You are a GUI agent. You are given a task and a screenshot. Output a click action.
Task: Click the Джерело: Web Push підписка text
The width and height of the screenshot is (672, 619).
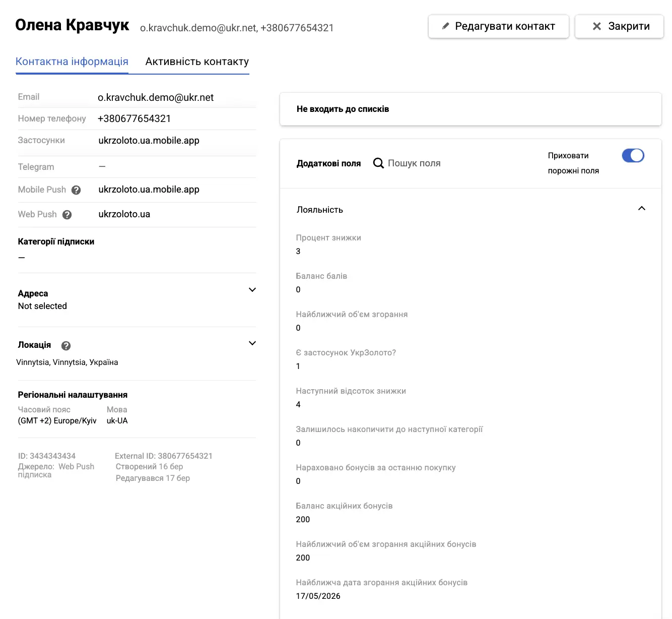(x=56, y=470)
